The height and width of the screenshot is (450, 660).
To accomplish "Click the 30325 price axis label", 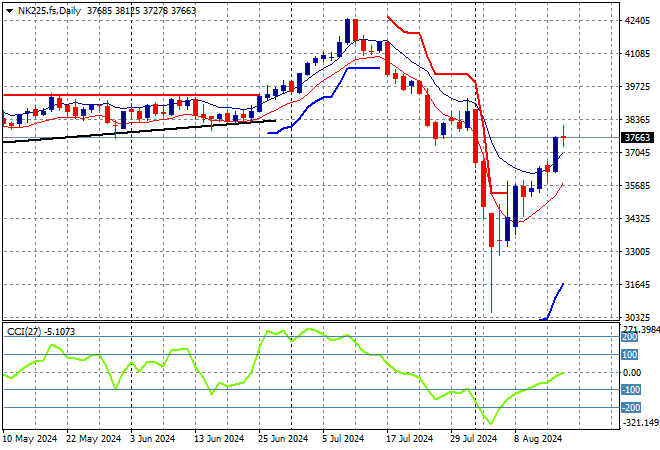I will [636, 317].
